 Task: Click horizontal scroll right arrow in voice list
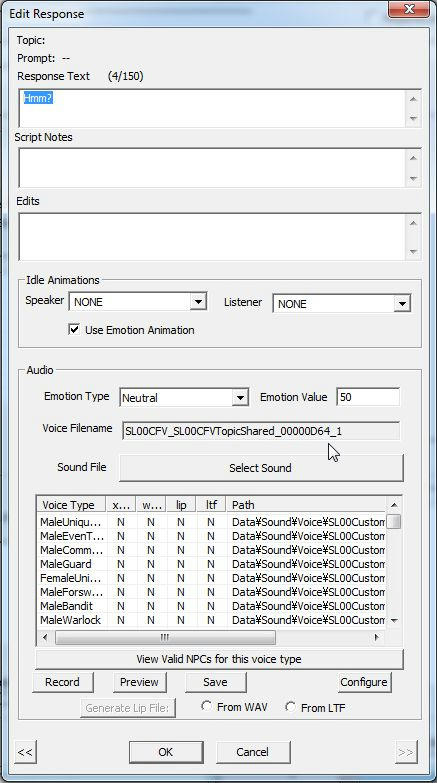point(377,637)
